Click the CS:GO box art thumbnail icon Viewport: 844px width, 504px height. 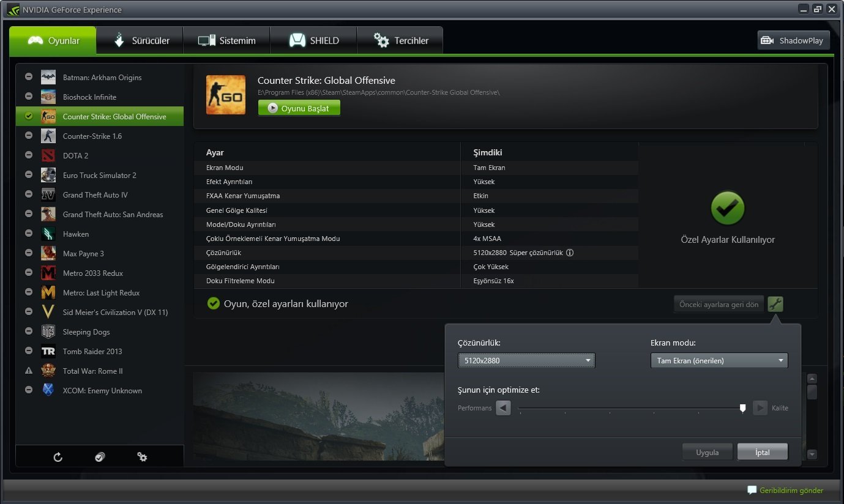226,94
